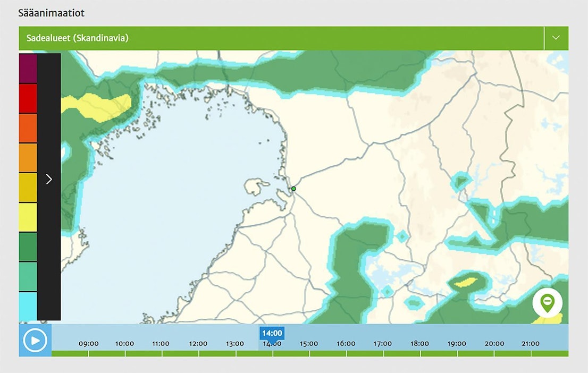This screenshot has height=373, width=588.
Task: Click the 14:00 current time handle
Action: [272, 334]
